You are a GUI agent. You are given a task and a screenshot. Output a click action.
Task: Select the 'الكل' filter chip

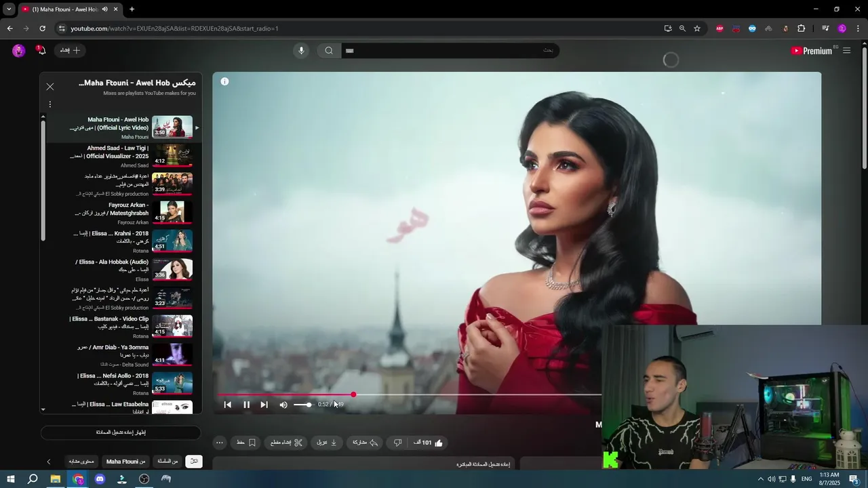click(194, 462)
